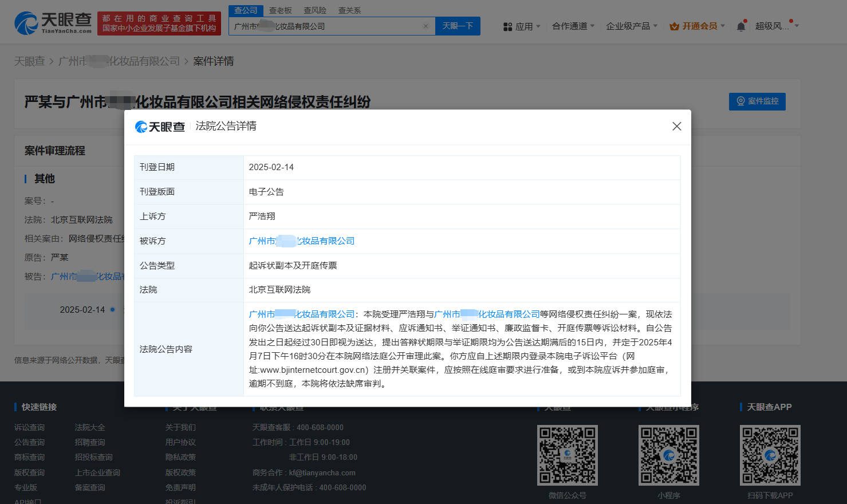This screenshot has height=504, width=847.
Task: Open company link starting the 法院公告内容 text
Action: (x=302, y=314)
